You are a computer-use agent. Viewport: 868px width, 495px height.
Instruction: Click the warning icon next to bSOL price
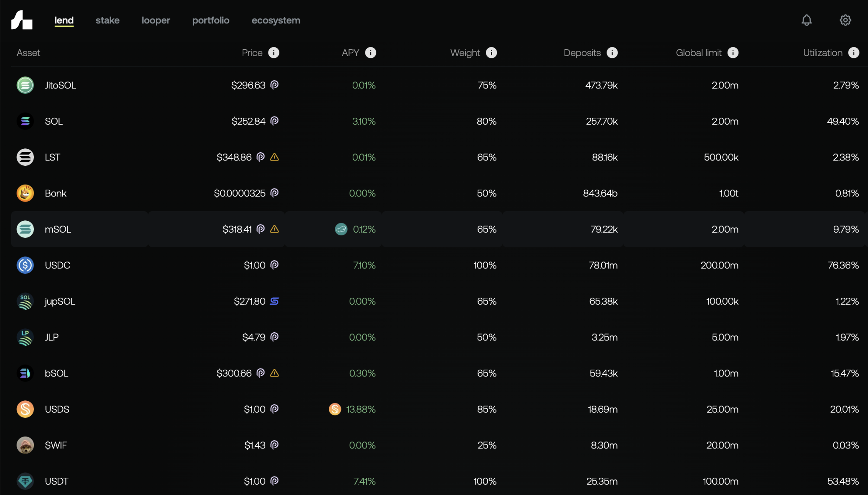click(274, 373)
